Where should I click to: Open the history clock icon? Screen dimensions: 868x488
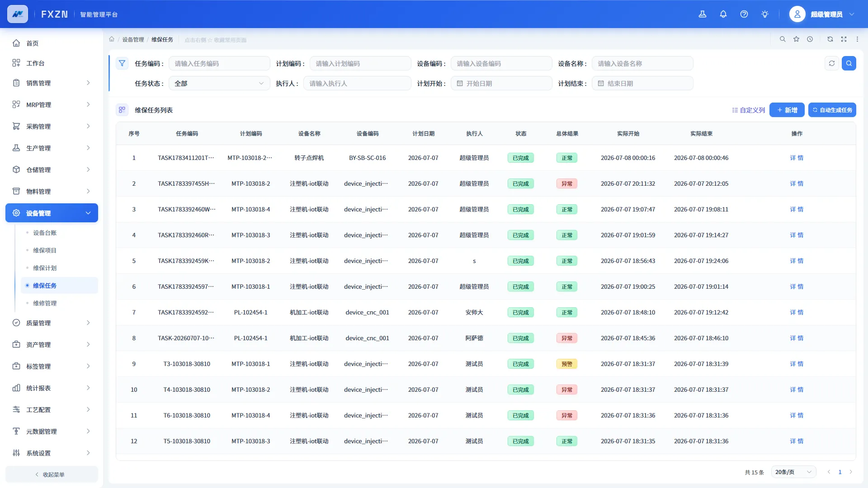point(810,39)
